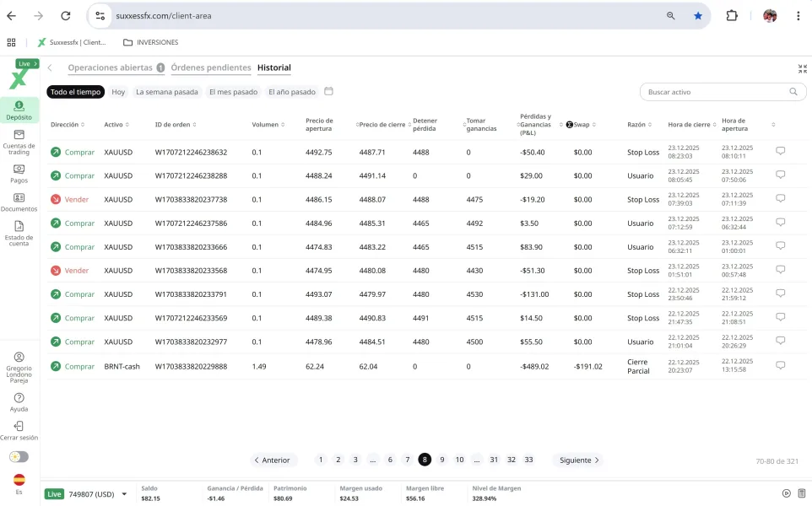Open comment icon for BRNT-cash order
This screenshot has width=812, height=506.
(780, 366)
